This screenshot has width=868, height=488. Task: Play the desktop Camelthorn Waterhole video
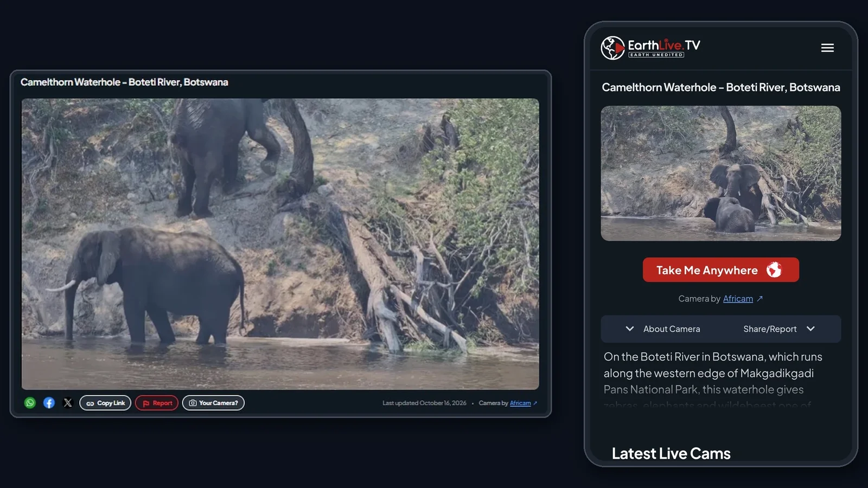(280, 244)
